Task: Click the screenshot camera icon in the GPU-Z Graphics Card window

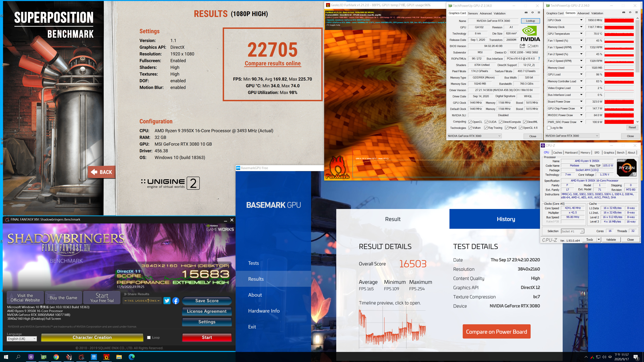Action: pyautogui.click(x=526, y=13)
